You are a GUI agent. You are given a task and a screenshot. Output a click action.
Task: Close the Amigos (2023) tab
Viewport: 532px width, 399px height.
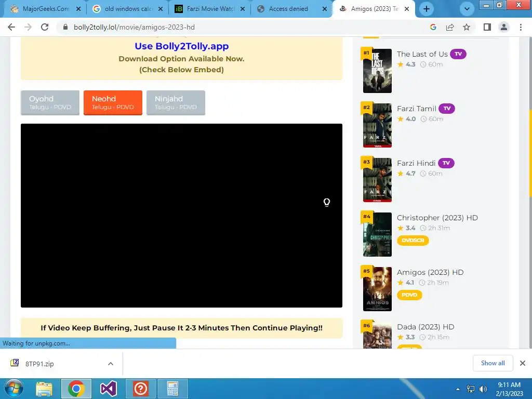tap(407, 9)
